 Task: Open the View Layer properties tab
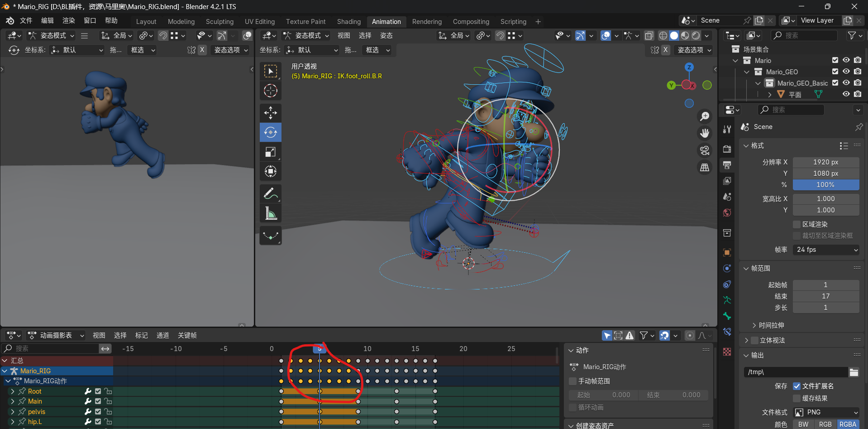click(727, 181)
